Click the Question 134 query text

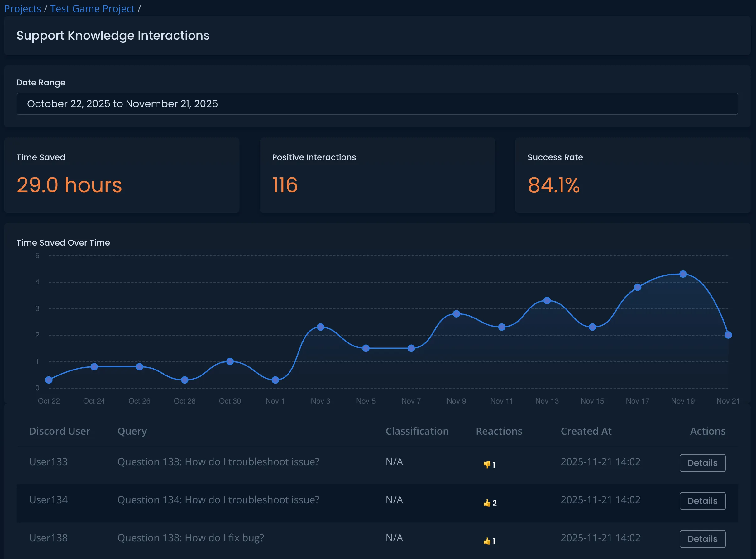point(218,500)
